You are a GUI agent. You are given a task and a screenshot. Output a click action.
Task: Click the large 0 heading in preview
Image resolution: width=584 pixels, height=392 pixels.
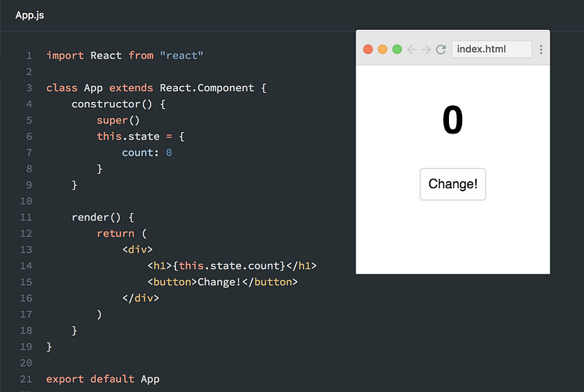tap(453, 120)
